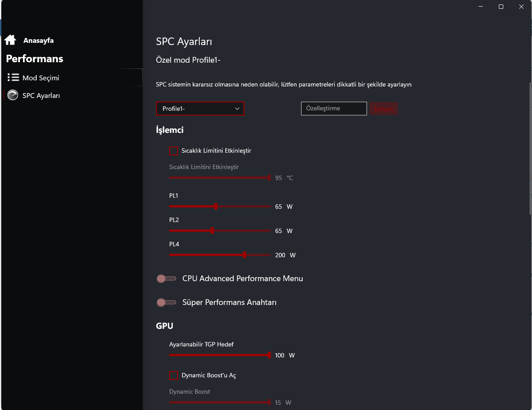Minimize the application window
Image resolution: width=532 pixels, height=410 pixels.
point(481,7)
